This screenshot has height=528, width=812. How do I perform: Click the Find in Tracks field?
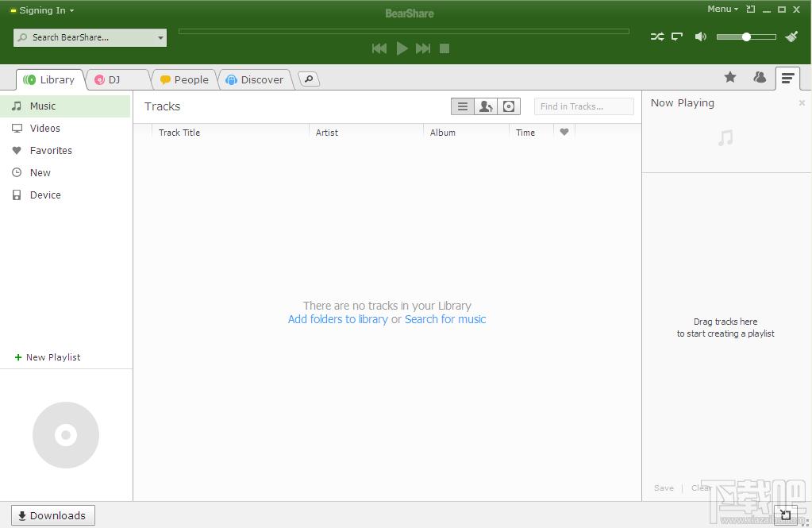point(583,106)
